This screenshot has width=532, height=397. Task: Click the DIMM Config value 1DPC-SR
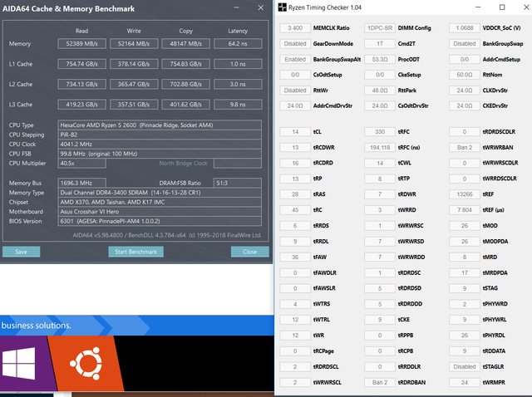click(x=380, y=27)
